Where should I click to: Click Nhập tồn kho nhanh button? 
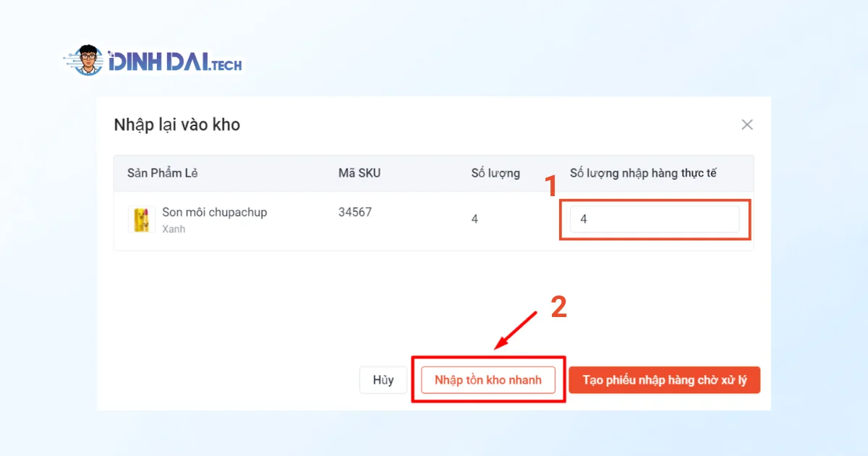(488, 380)
